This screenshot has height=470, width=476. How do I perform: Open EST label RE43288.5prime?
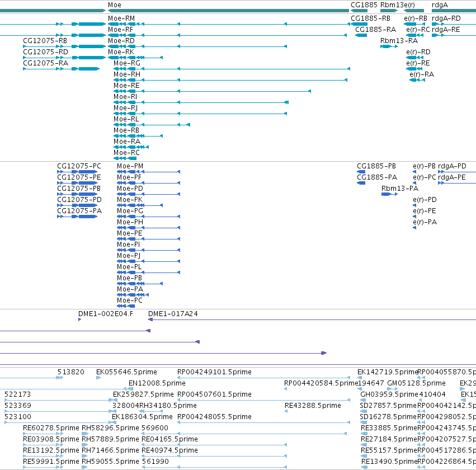coord(313,406)
